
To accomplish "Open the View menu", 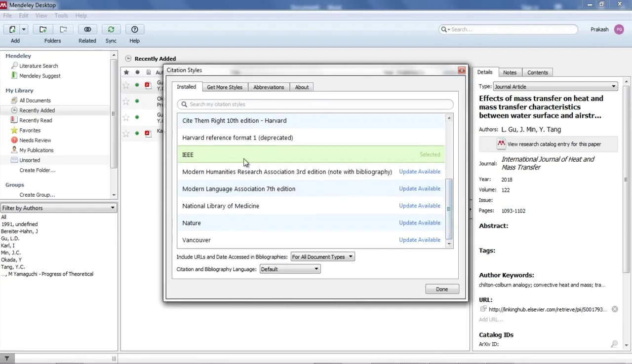I will coord(41,16).
